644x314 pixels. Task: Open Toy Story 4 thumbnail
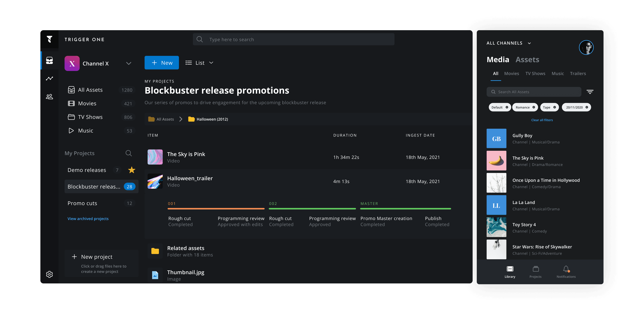(x=496, y=227)
